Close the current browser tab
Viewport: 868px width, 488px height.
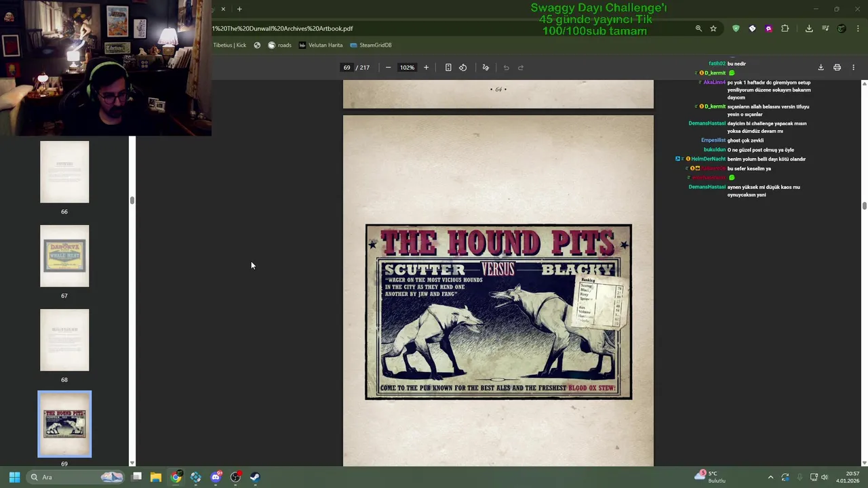pos(223,9)
